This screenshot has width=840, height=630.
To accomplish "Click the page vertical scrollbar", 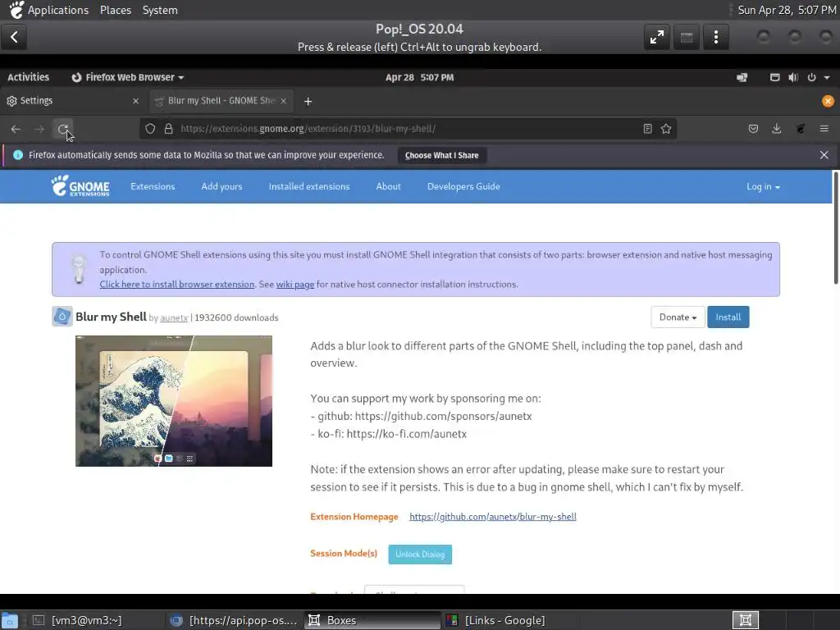I will pyautogui.click(x=836, y=228).
